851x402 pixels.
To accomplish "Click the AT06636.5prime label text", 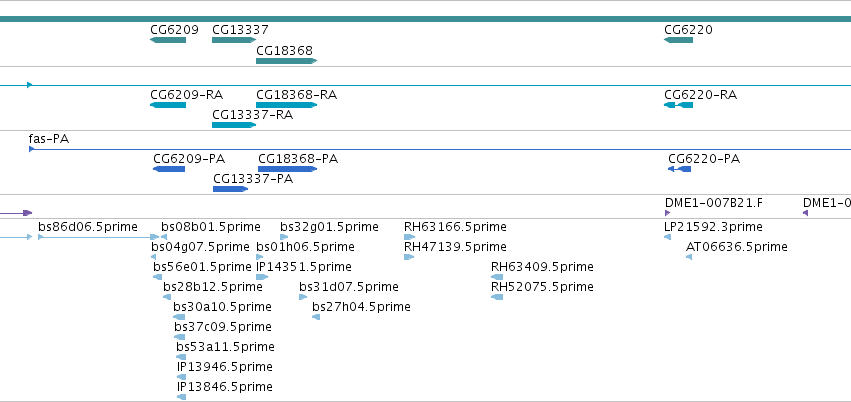I will click(736, 247).
